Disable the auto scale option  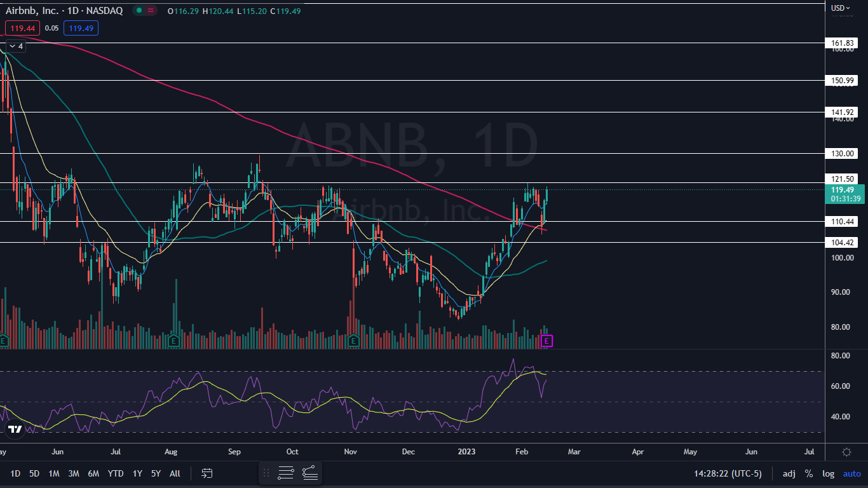point(851,473)
